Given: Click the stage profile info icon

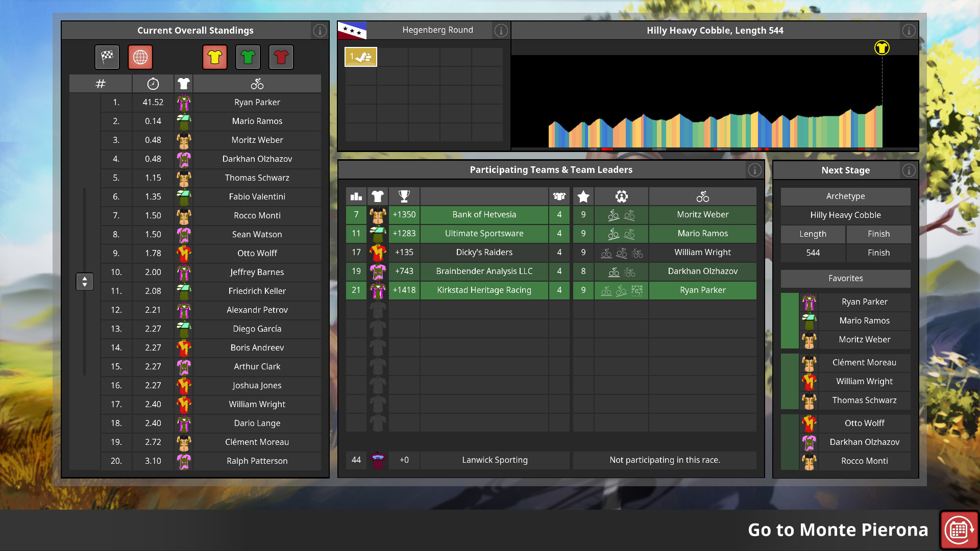Looking at the screenshot, I should [x=909, y=31].
